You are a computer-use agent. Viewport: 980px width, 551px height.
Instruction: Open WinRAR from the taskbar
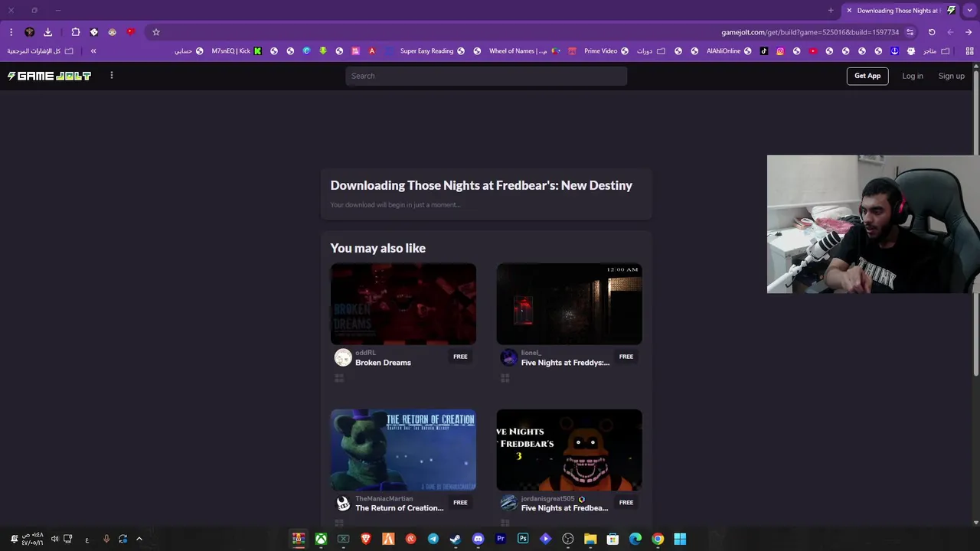299,539
